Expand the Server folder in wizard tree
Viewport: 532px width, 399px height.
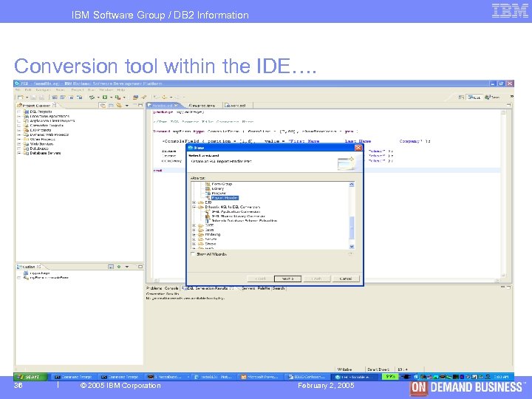194,239
